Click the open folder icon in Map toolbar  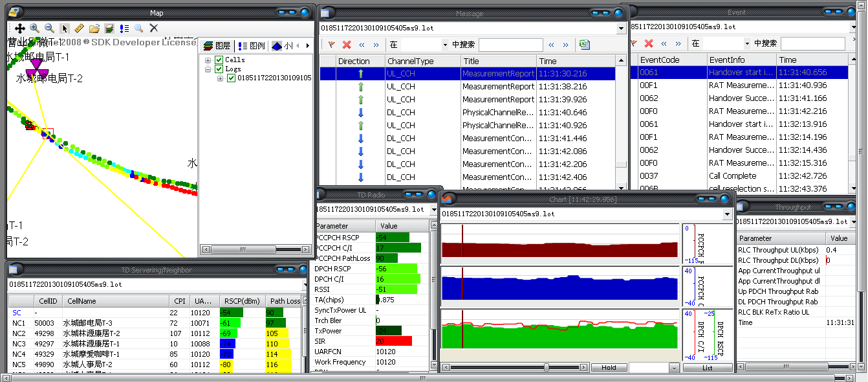click(x=94, y=28)
